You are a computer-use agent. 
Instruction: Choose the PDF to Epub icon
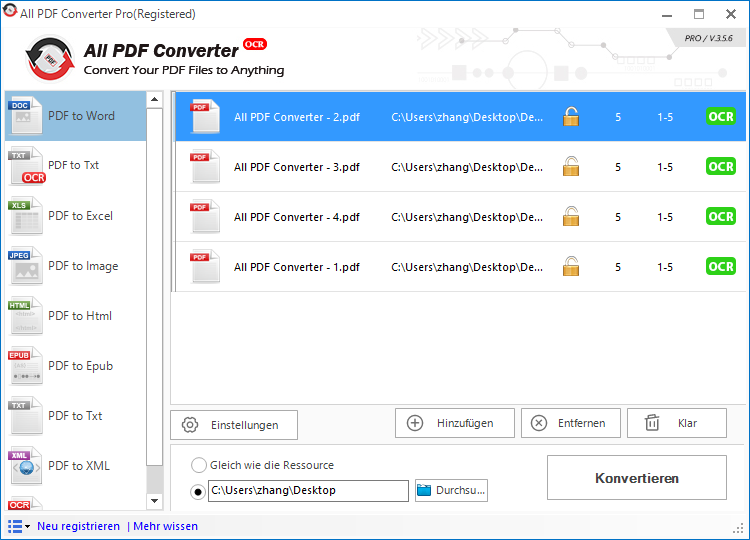26,366
